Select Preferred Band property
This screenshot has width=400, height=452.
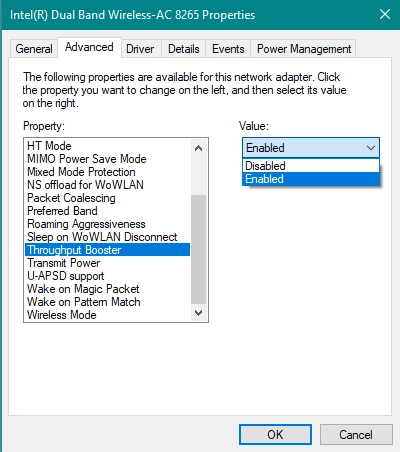107,211
